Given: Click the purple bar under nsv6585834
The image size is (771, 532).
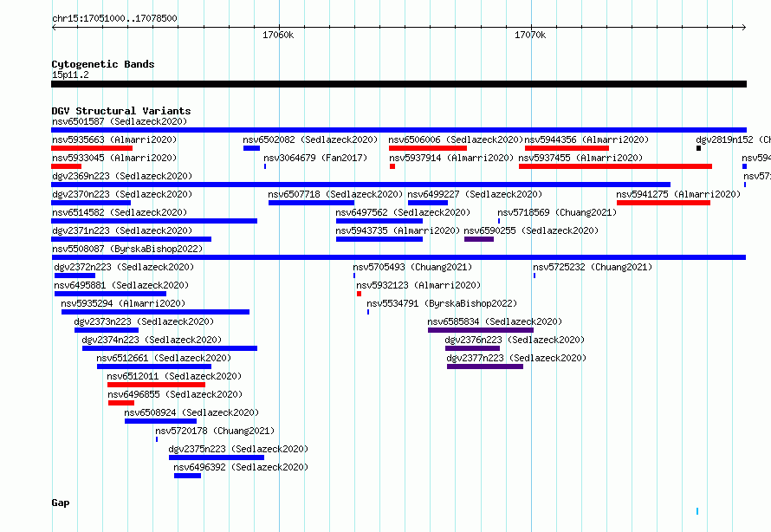Looking at the screenshot, I should click(481, 330).
